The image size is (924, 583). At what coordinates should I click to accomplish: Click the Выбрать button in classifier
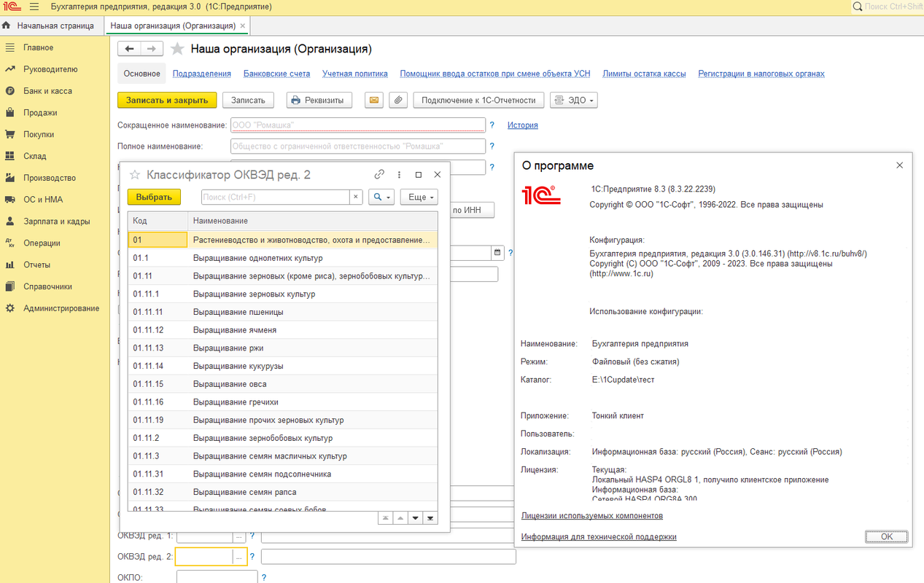[154, 197]
